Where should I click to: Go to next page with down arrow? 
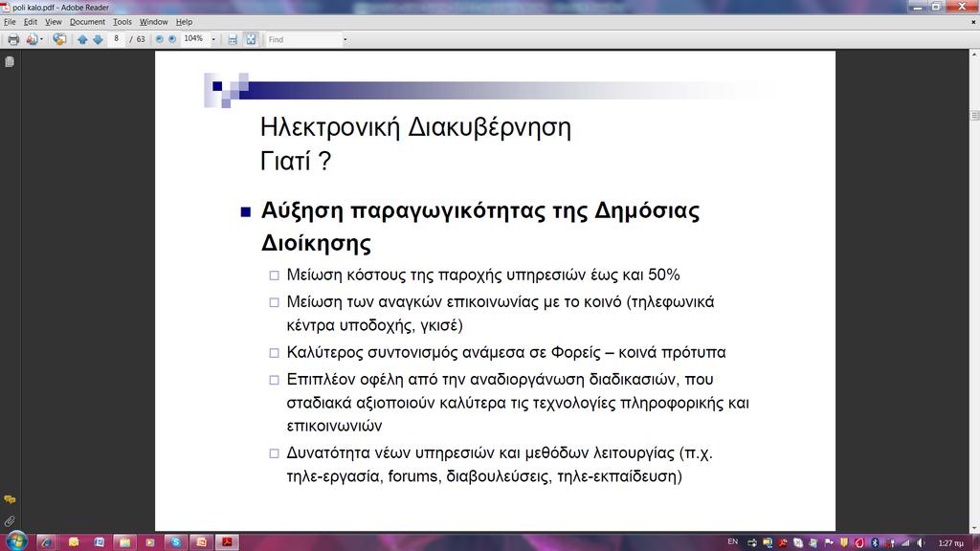pos(99,39)
